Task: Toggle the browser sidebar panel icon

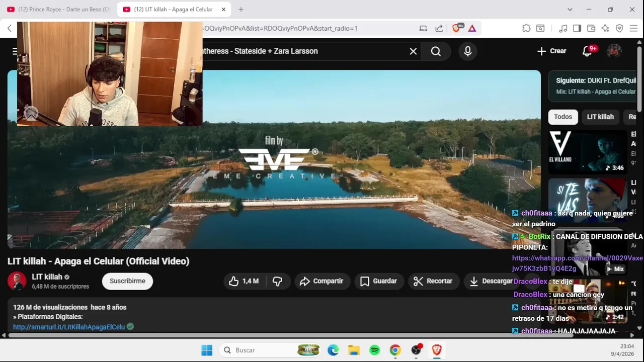Action: pyautogui.click(x=577, y=28)
